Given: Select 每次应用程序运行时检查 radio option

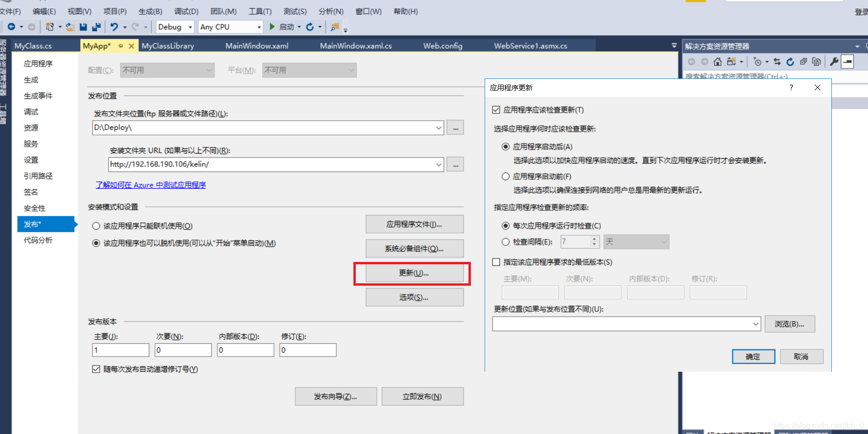Looking at the screenshot, I should (x=506, y=226).
